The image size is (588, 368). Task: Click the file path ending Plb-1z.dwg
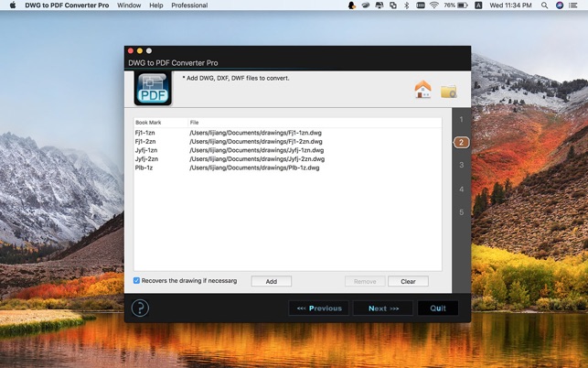coord(254,168)
